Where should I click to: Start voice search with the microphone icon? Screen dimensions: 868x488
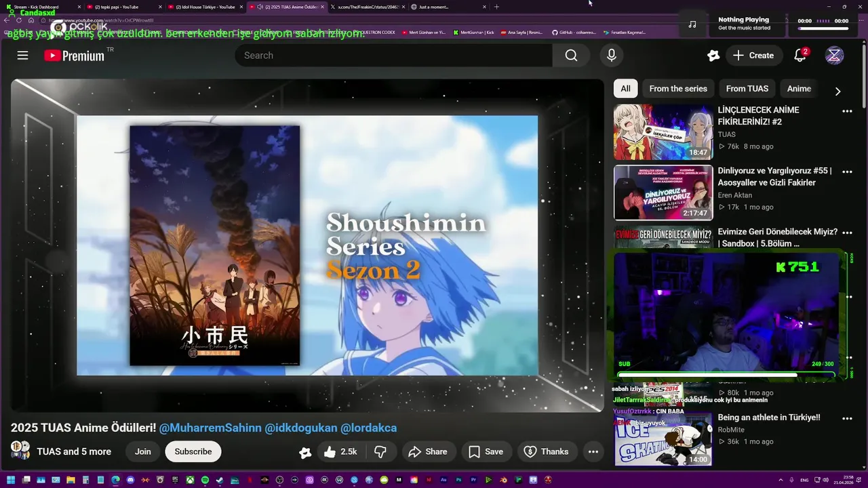[x=612, y=56]
